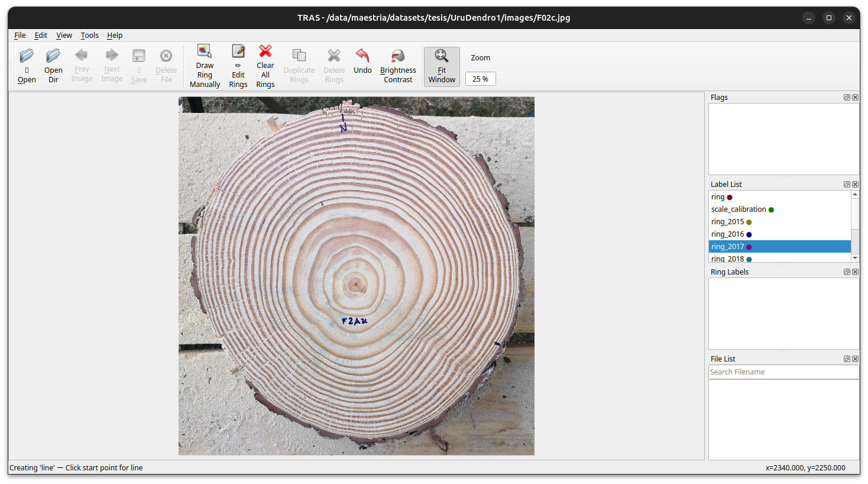Open a new image file
This screenshot has height=484, width=868.
pos(26,65)
